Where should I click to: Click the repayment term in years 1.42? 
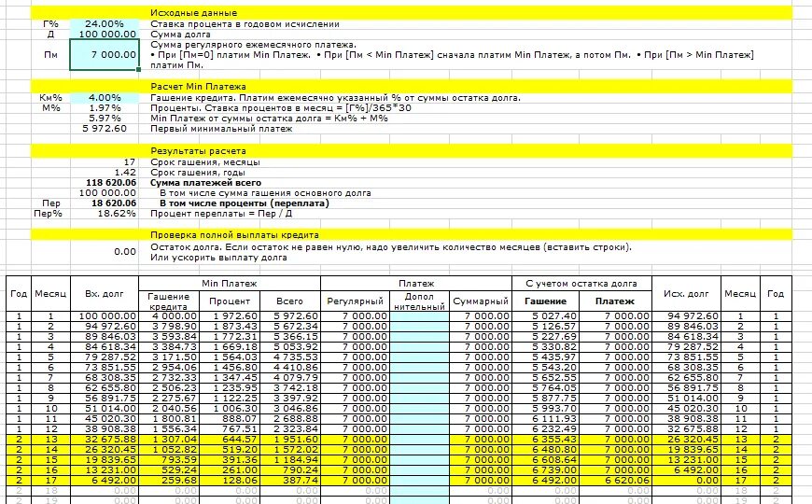tap(105, 173)
